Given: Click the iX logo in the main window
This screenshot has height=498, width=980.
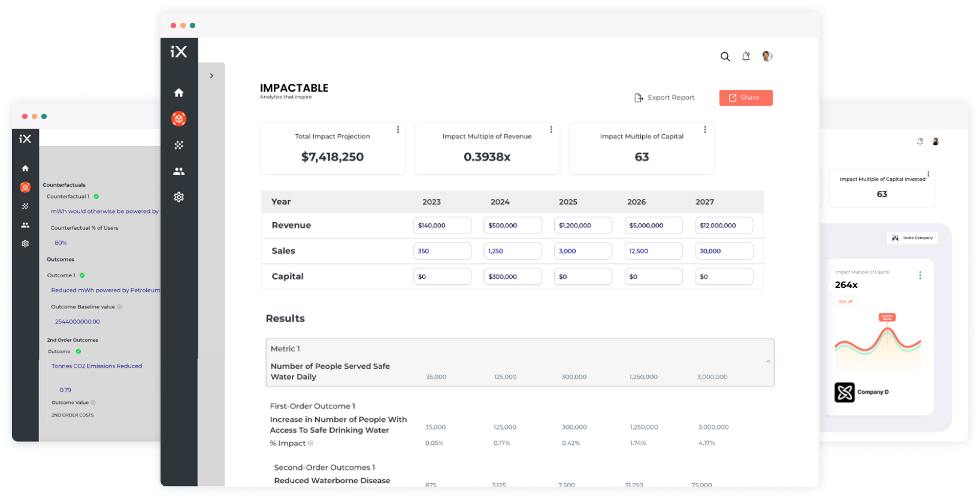Looking at the screenshot, I should tap(179, 51).
